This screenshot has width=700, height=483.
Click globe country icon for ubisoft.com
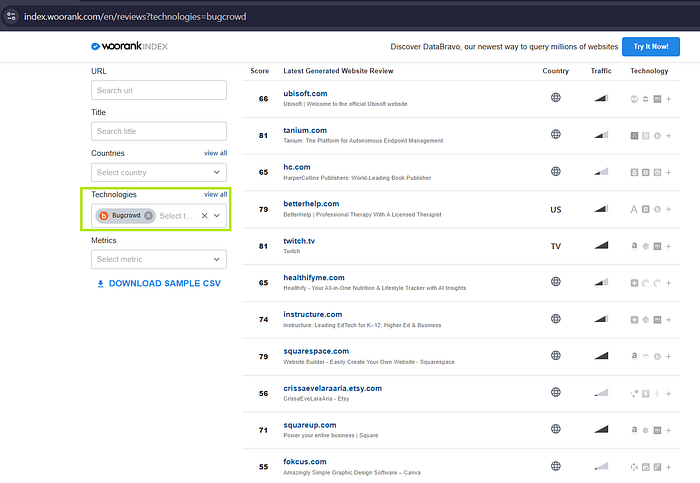click(555, 97)
